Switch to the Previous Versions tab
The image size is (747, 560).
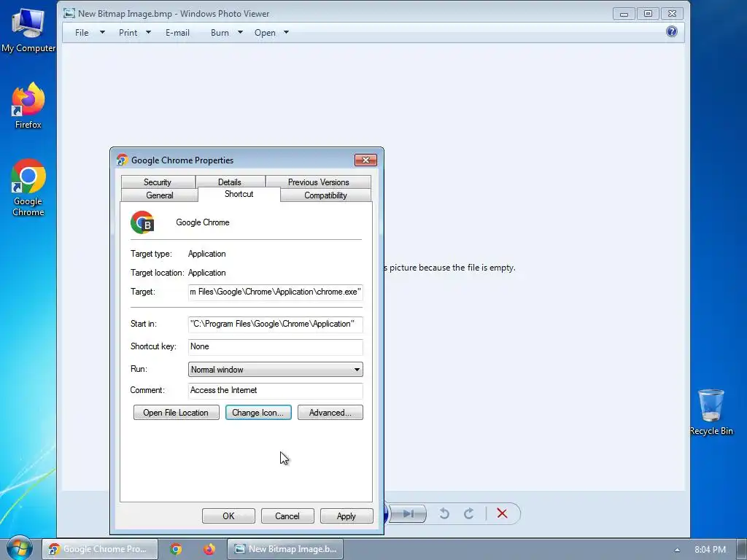coord(318,182)
